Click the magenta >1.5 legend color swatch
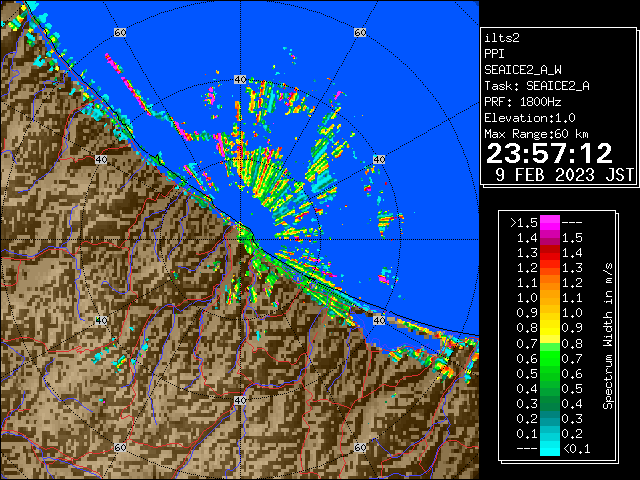The width and height of the screenshot is (640, 480). (550, 223)
